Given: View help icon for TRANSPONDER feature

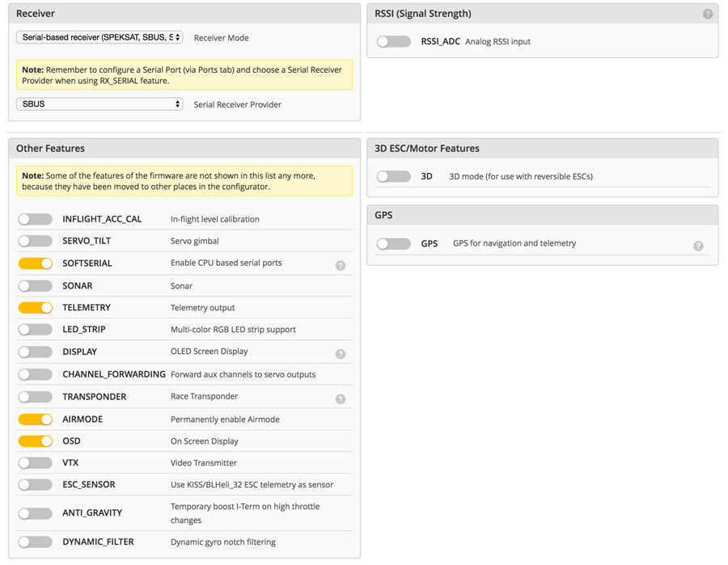Looking at the screenshot, I should click(x=341, y=399).
